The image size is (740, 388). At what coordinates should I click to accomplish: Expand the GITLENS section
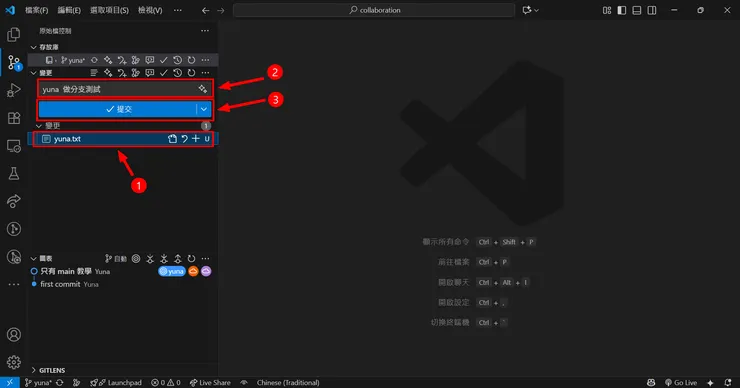coord(34,370)
